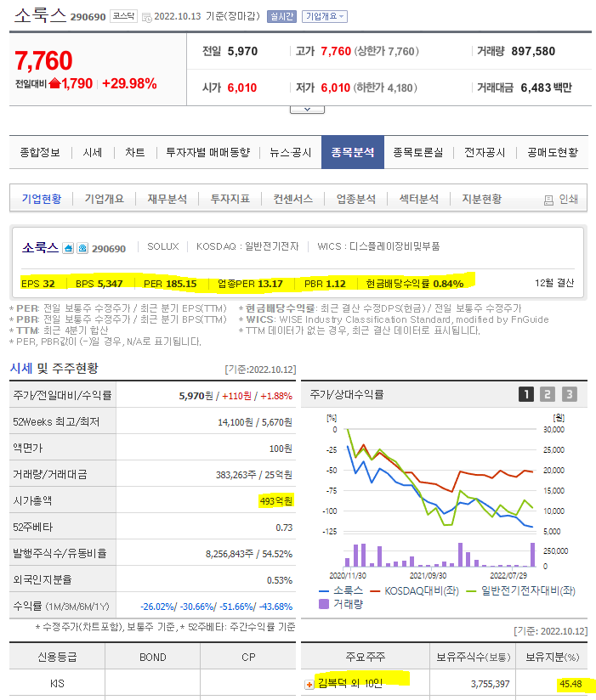Click the 8,256,843주 / 54.52% value
This screenshot has height=700, width=596.
(x=249, y=554)
